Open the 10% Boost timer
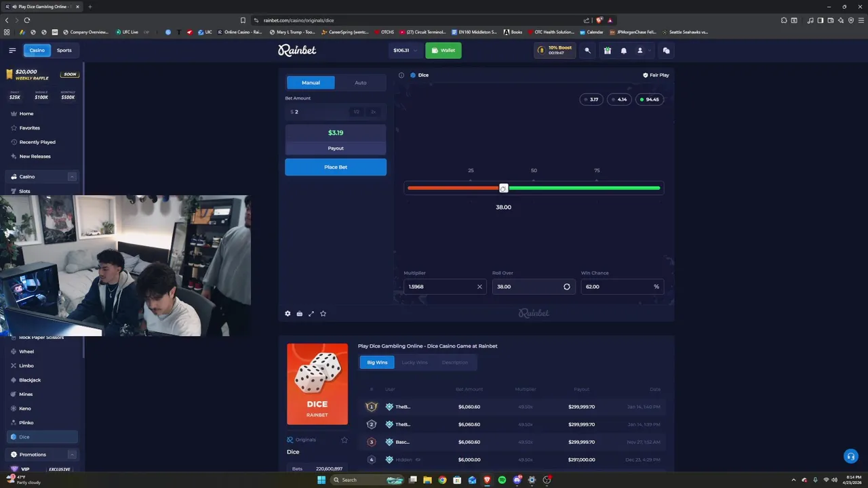 [x=555, y=50]
